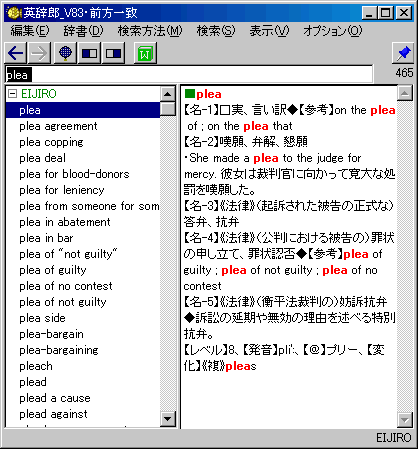Click the red 'pleas' plural form

[x=241, y=366]
